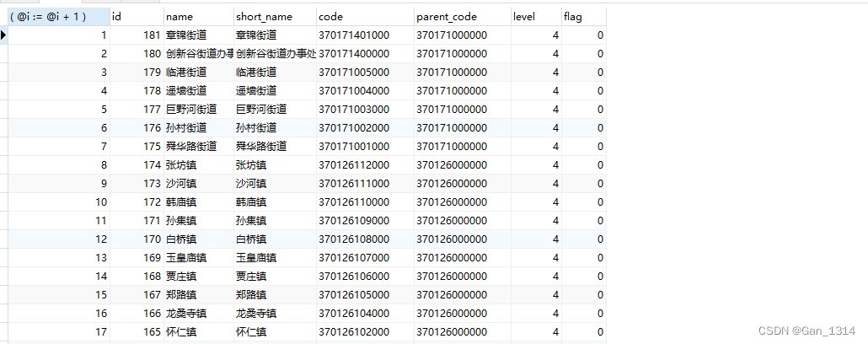Select name cell '韩庙镇'
Image resolution: width=868 pixels, height=344 pixels.
point(199,202)
